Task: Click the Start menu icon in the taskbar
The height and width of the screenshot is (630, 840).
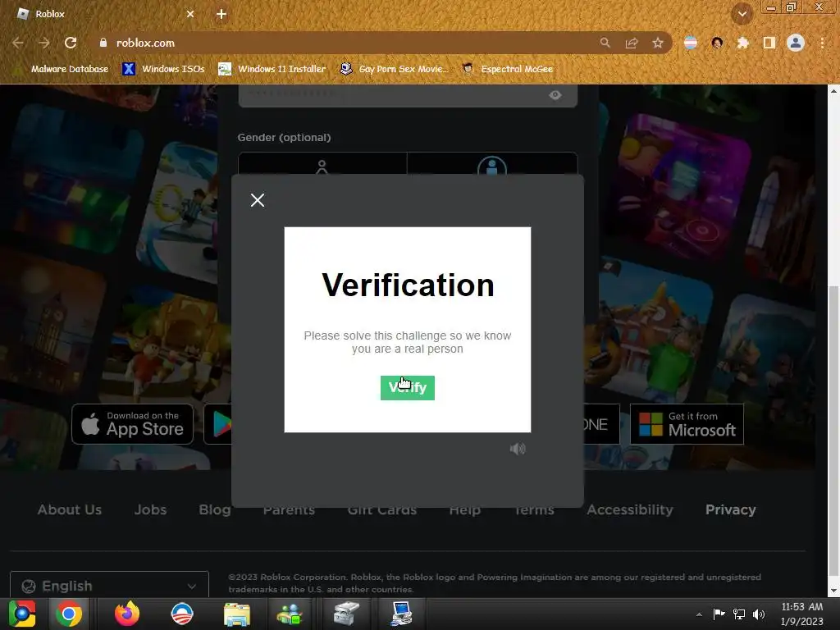Action: tap(22, 614)
